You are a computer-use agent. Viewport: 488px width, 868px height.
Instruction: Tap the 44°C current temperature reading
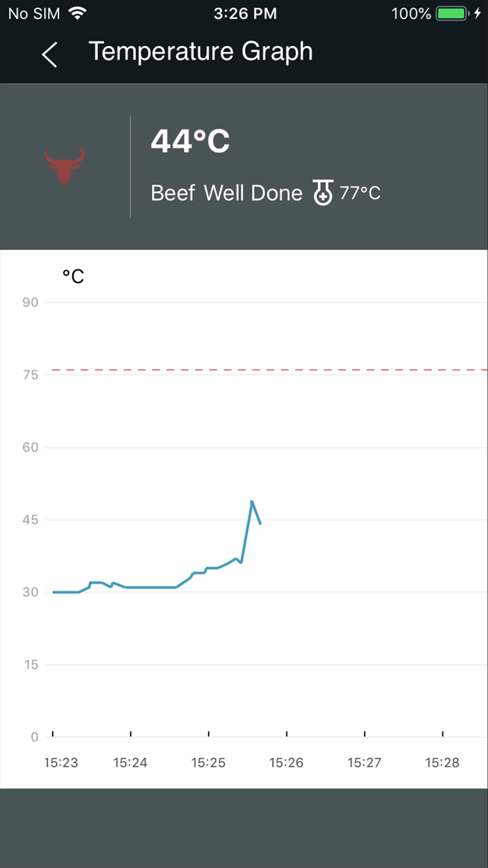point(190,141)
